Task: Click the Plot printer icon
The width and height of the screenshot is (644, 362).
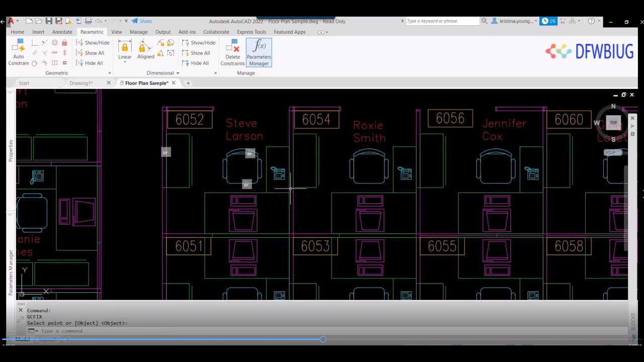Action: pos(89,21)
